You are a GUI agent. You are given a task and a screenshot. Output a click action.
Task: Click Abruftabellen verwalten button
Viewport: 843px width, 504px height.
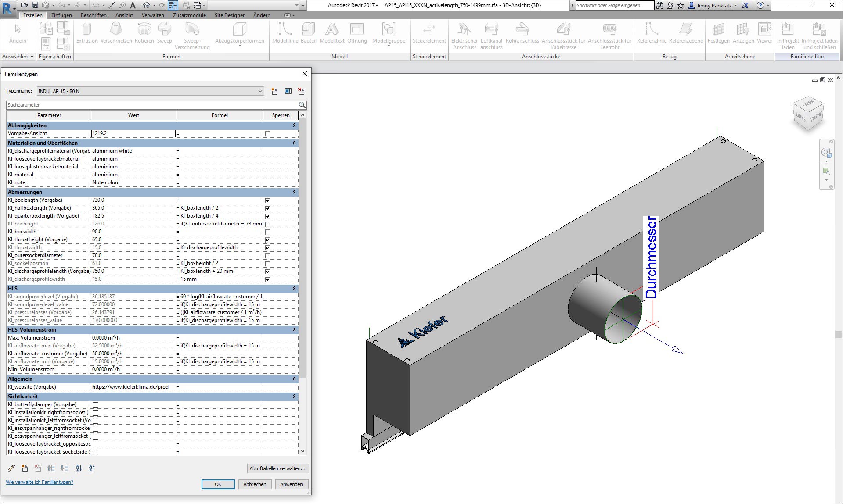click(277, 468)
